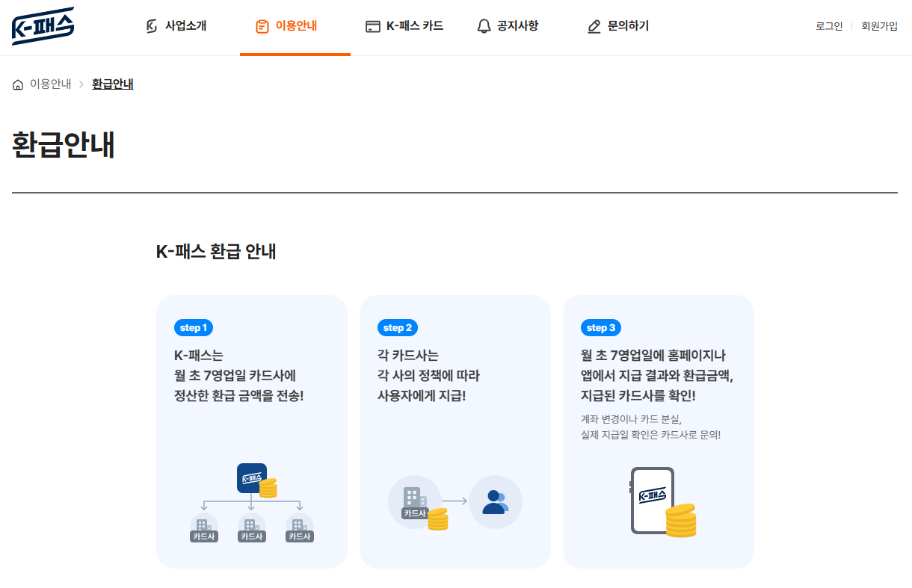The image size is (912, 588).
Task: Click the 회원가입 link
Action: tap(879, 26)
